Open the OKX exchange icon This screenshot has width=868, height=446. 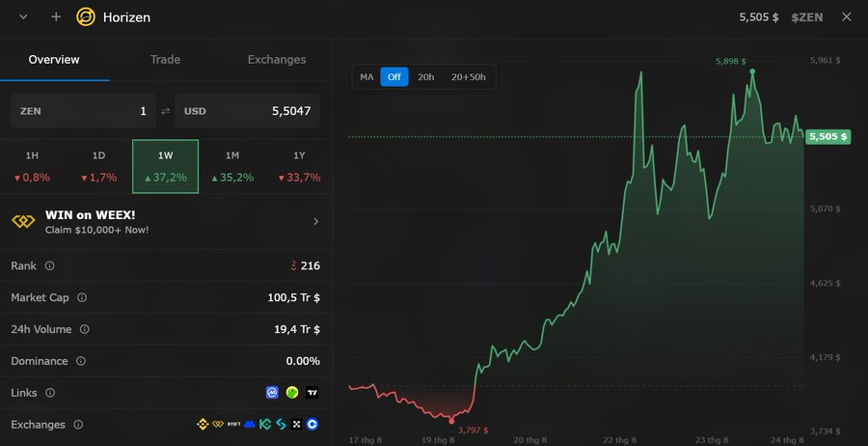(297, 425)
